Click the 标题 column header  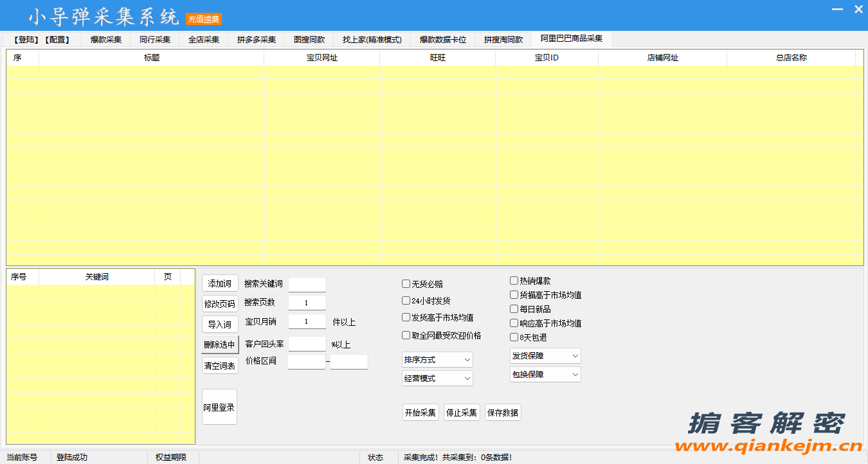[x=152, y=58]
